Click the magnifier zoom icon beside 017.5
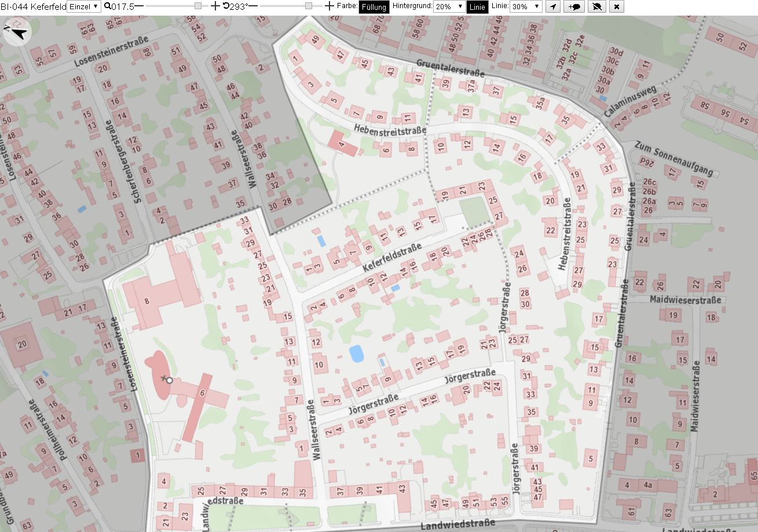 (108, 6)
